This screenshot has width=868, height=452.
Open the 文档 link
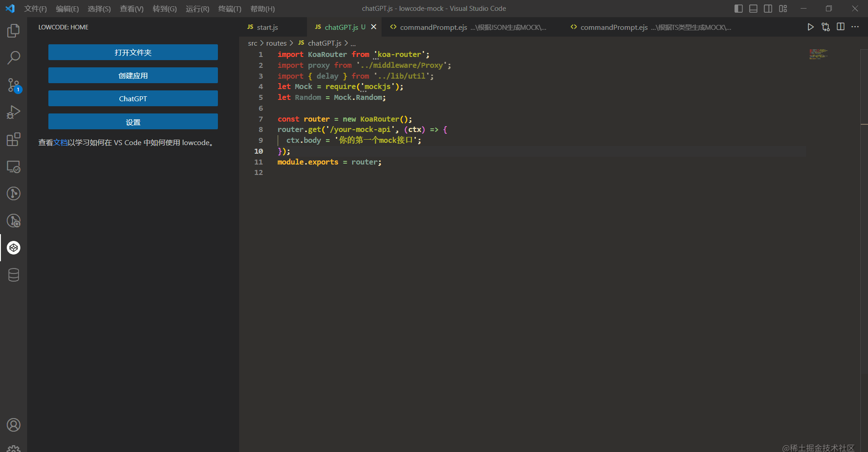[61, 143]
